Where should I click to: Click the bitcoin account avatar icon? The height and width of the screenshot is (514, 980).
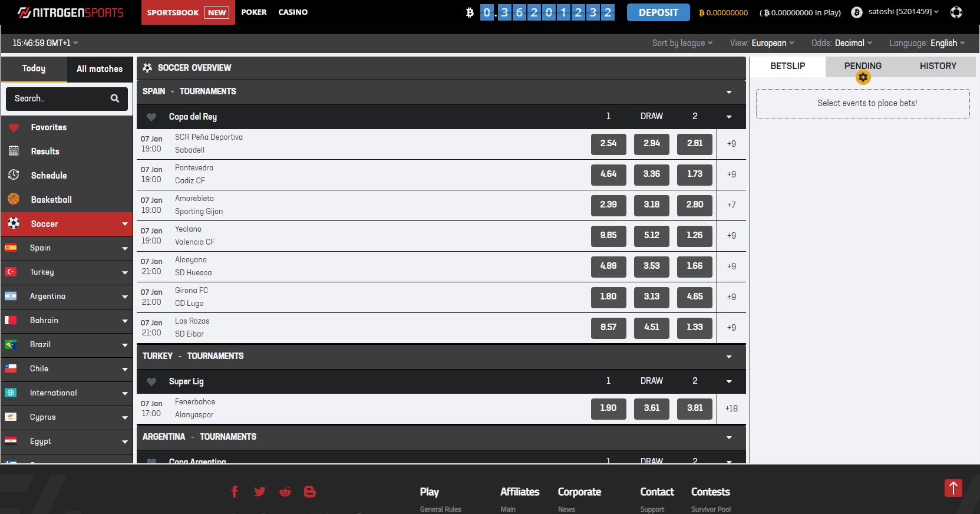point(857,12)
